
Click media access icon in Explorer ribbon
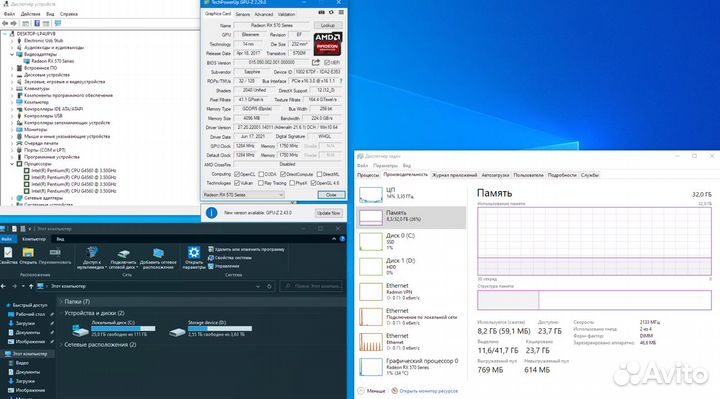click(x=92, y=252)
